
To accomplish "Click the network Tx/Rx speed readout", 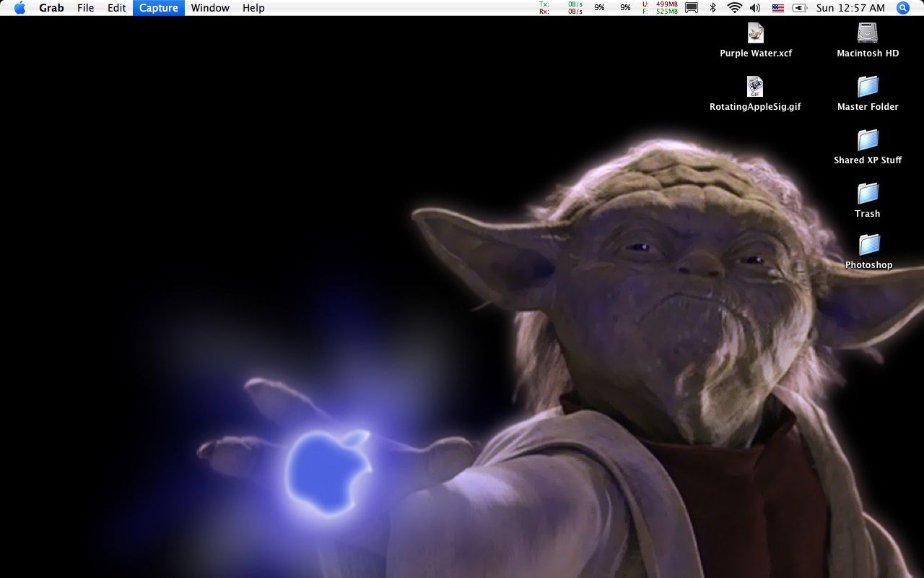I will point(561,8).
